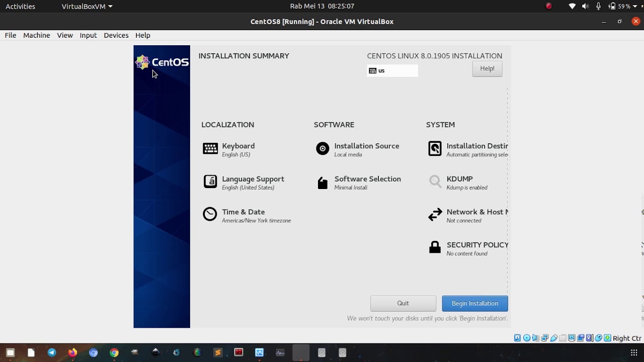Open Telegram from the dock
The image size is (644, 362).
(x=52, y=352)
